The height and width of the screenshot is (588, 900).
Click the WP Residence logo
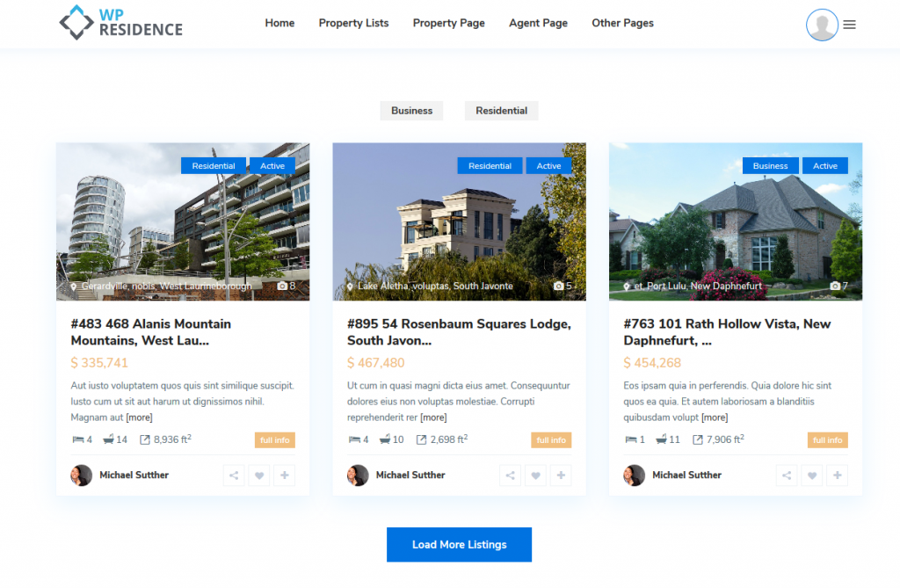[121, 23]
